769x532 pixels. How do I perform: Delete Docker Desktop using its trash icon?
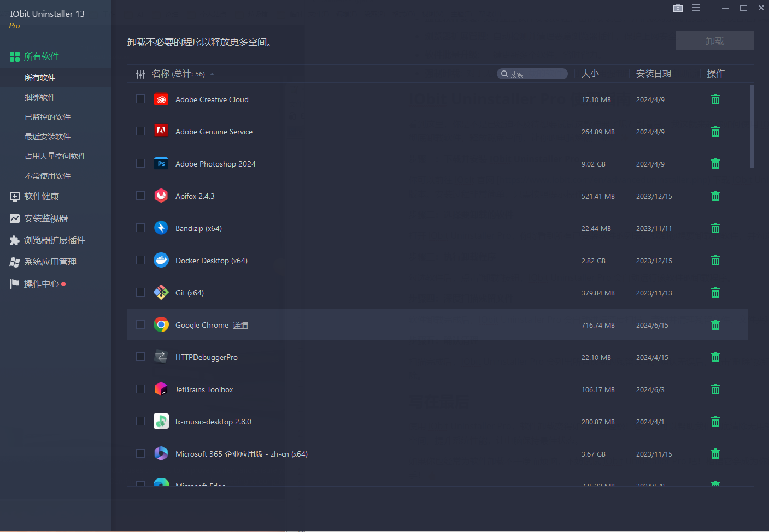(715, 261)
